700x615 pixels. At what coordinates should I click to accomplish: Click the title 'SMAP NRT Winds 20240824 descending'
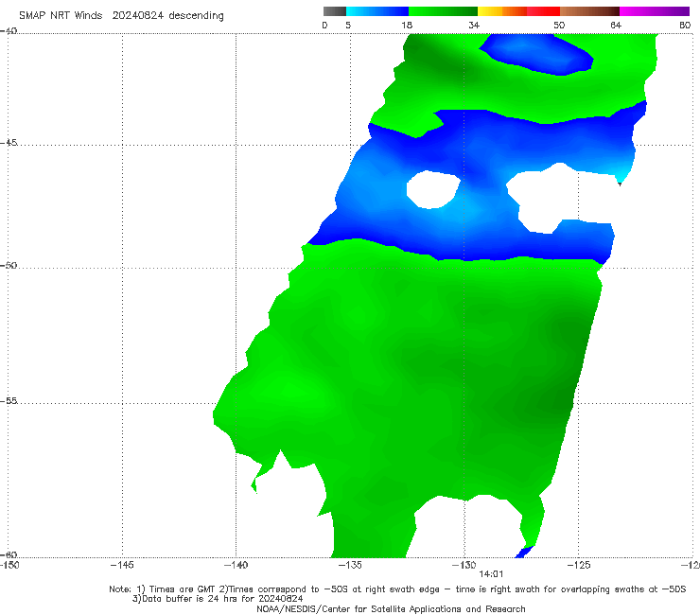(121, 16)
